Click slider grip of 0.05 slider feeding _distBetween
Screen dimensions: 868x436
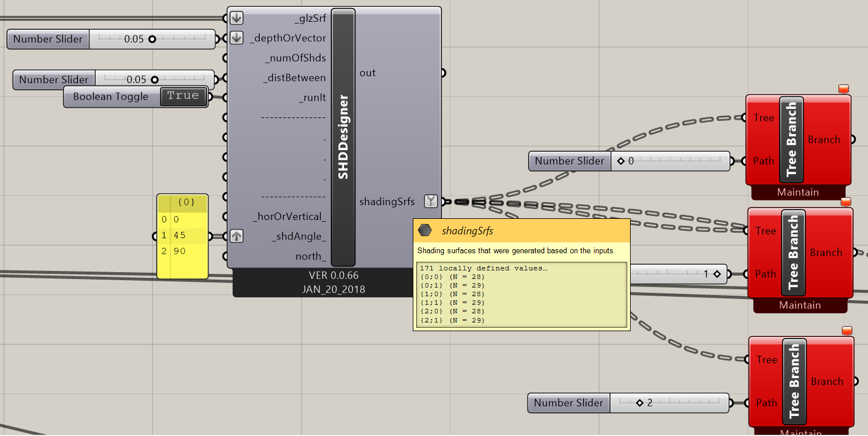pyautogui.click(x=154, y=80)
